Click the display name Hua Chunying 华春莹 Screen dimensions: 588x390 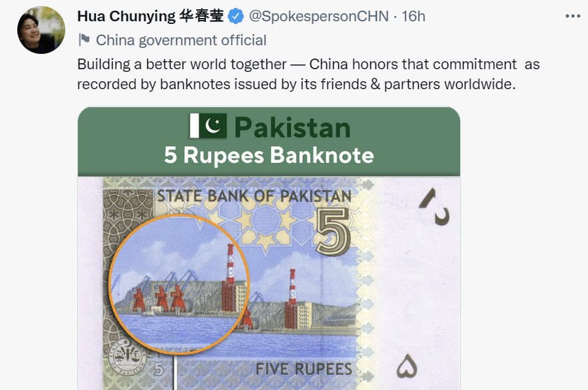point(150,16)
